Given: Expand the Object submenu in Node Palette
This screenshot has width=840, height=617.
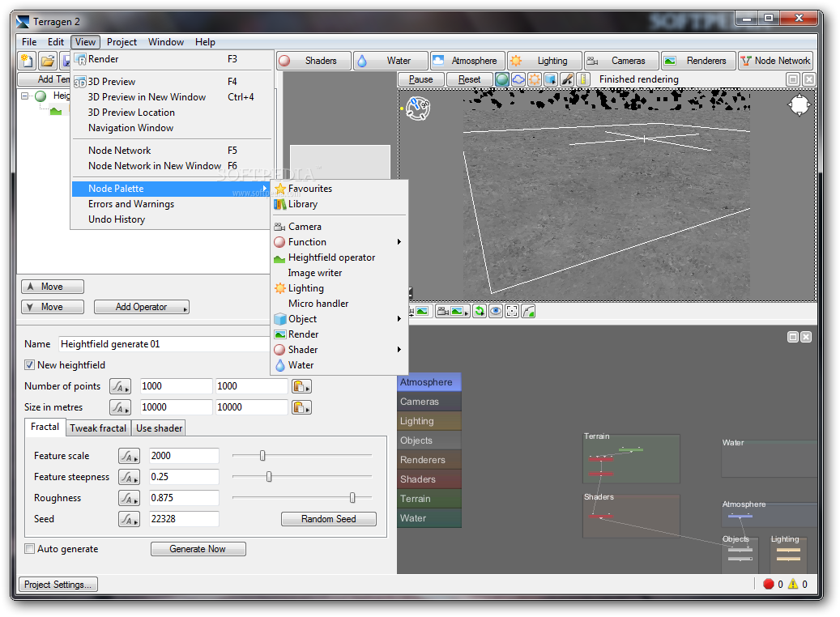Looking at the screenshot, I should point(399,319).
